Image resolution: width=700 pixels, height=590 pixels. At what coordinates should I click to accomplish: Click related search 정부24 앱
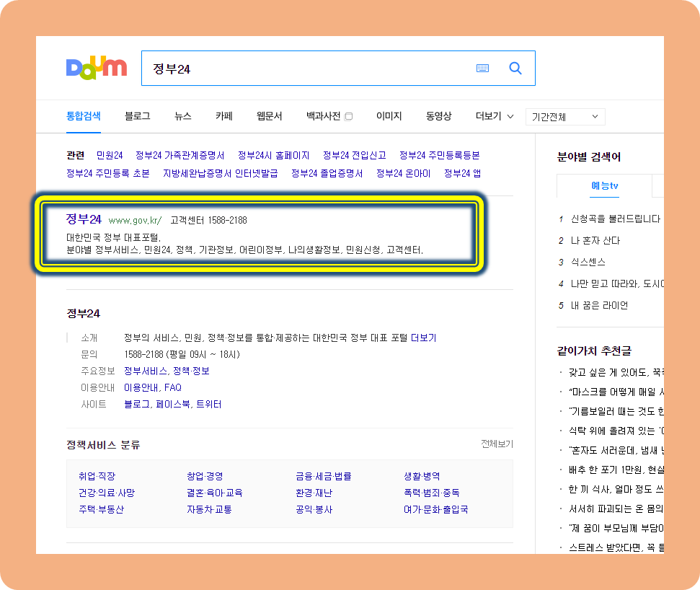(462, 173)
